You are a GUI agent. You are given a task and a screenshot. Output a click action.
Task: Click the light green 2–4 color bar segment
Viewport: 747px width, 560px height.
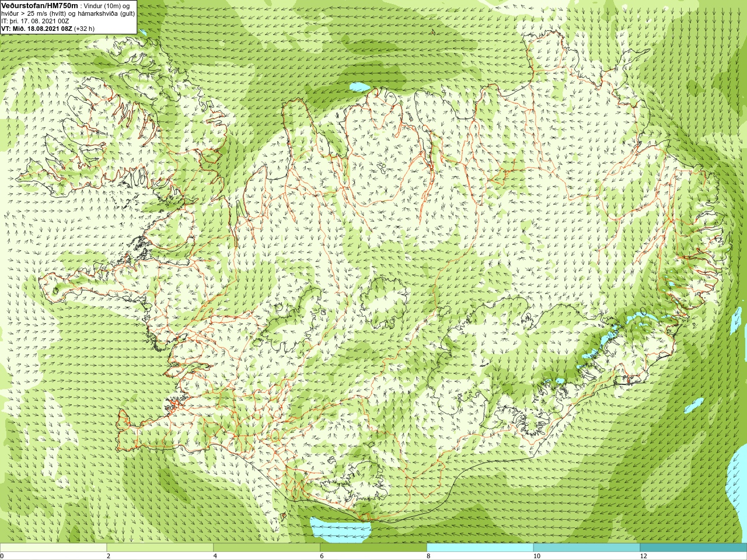pos(160,548)
